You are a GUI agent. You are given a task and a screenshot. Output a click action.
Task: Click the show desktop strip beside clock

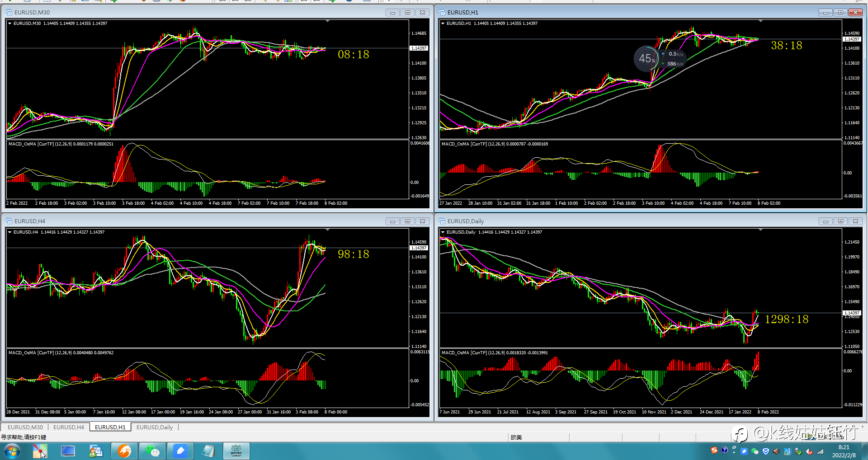(864, 451)
